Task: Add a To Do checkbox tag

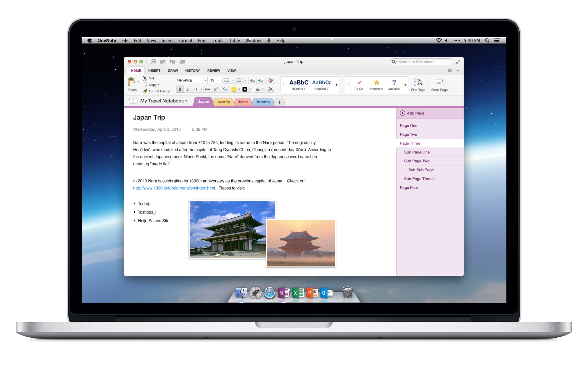Action: tap(359, 85)
